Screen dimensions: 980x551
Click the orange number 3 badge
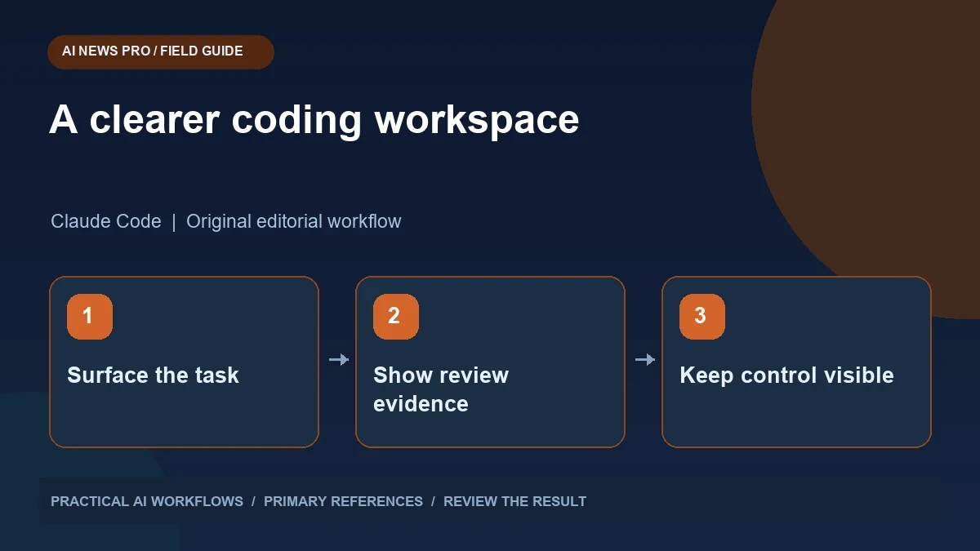(x=702, y=317)
